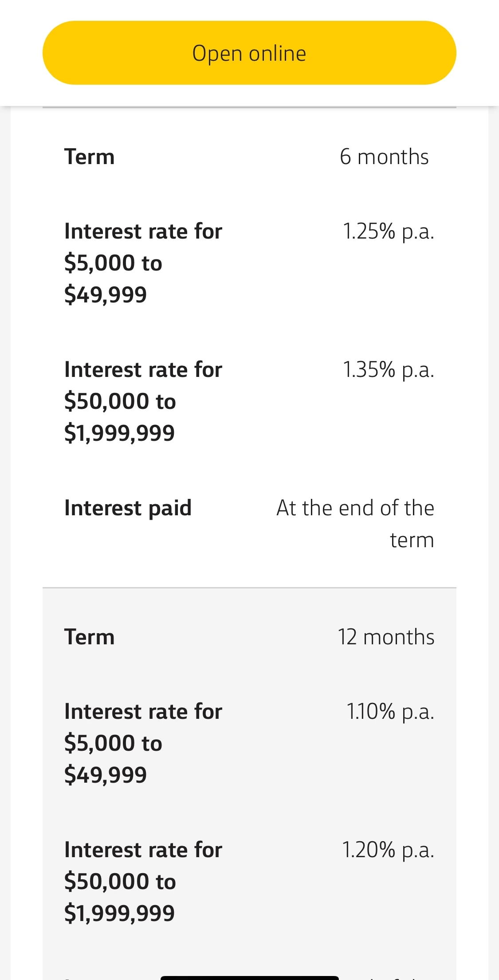Click the divider line above the 12 months section
The image size is (499, 980).
click(249, 588)
